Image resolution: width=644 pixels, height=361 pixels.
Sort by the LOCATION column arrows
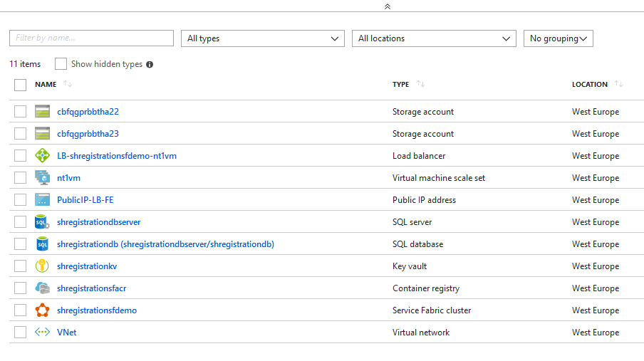619,84
